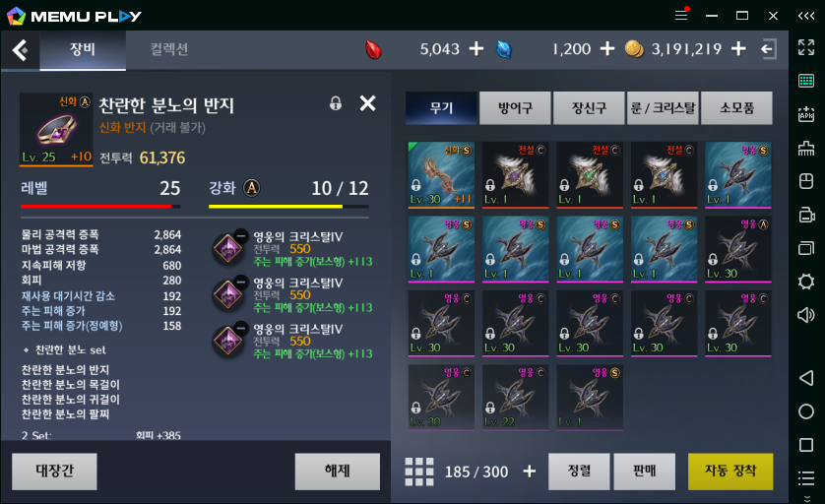
Task: Add blue crystals with the plus icon
Action: click(607, 49)
